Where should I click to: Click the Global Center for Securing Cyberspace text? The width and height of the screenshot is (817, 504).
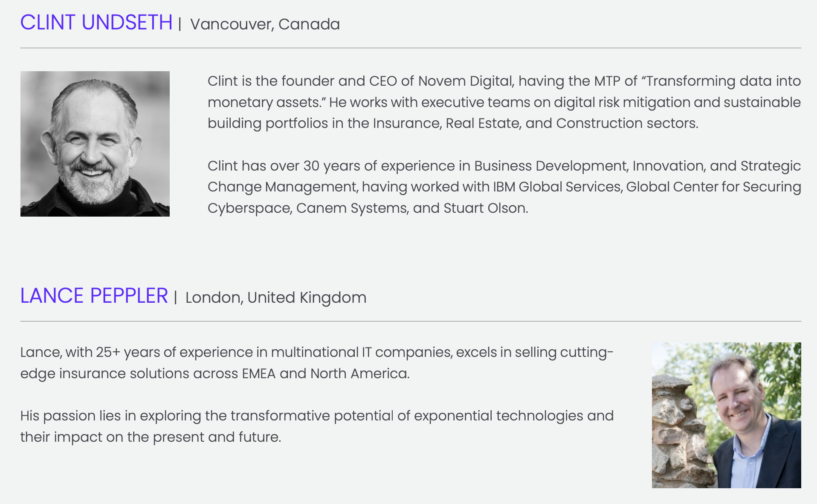tap(504, 197)
